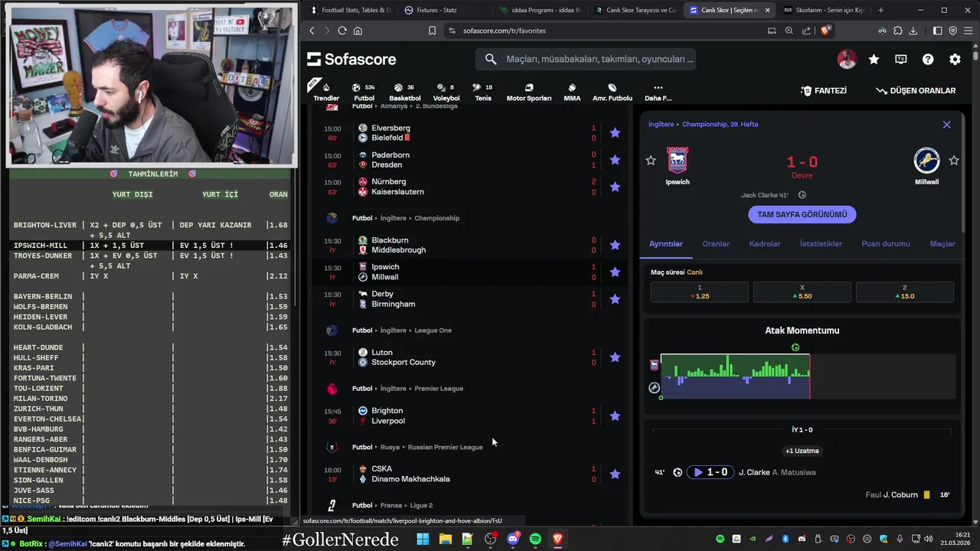Open a new browser tab
Image resolution: width=980 pixels, height=551 pixels.
880,10
